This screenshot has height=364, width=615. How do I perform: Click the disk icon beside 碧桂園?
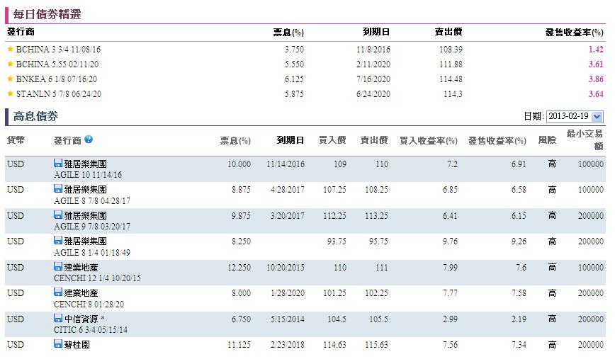coord(58,344)
